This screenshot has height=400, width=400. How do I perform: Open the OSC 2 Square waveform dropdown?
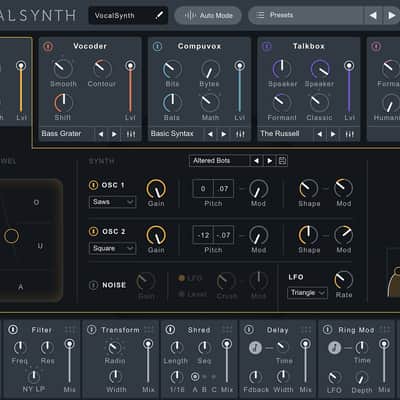(113, 249)
